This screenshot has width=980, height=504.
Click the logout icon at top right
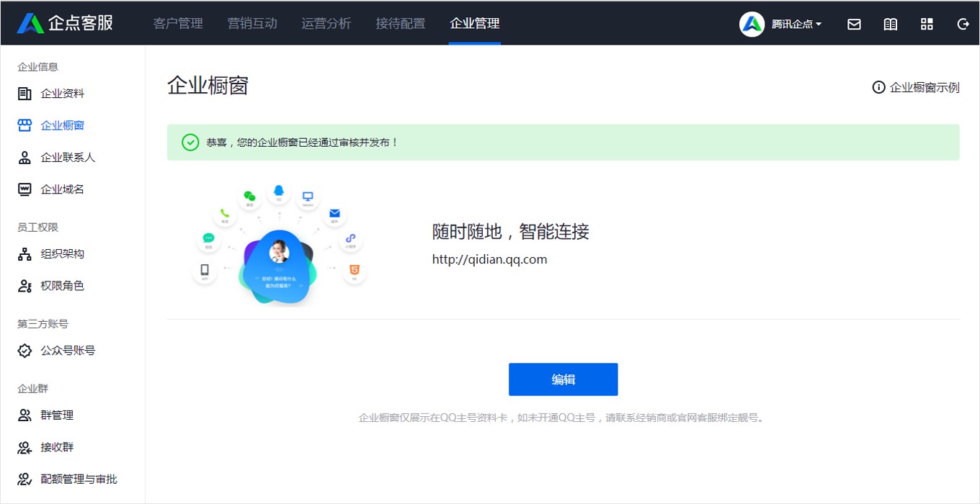(963, 24)
